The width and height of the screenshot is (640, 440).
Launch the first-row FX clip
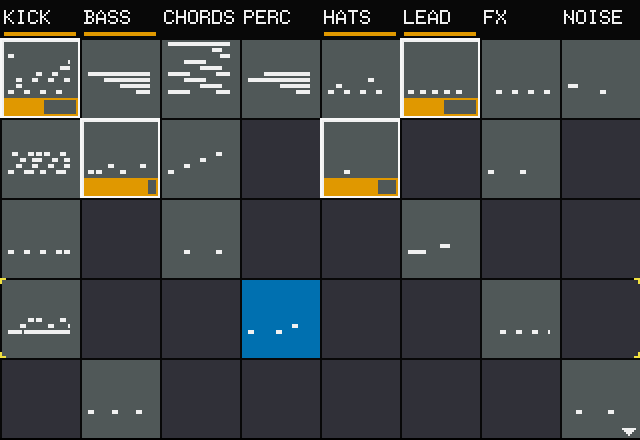pyautogui.click(x=520, y=78)
